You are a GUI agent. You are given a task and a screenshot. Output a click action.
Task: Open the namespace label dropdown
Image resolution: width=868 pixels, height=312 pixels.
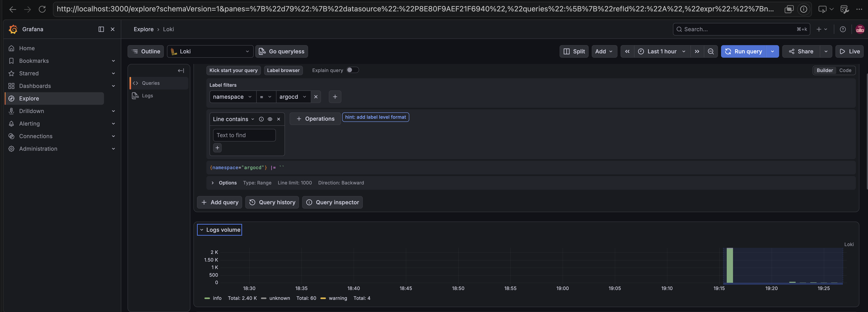pyautogui.click(x=232, y=97)
